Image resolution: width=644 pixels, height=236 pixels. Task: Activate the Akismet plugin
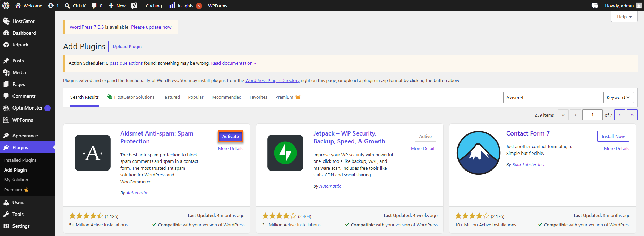[231, 136]
